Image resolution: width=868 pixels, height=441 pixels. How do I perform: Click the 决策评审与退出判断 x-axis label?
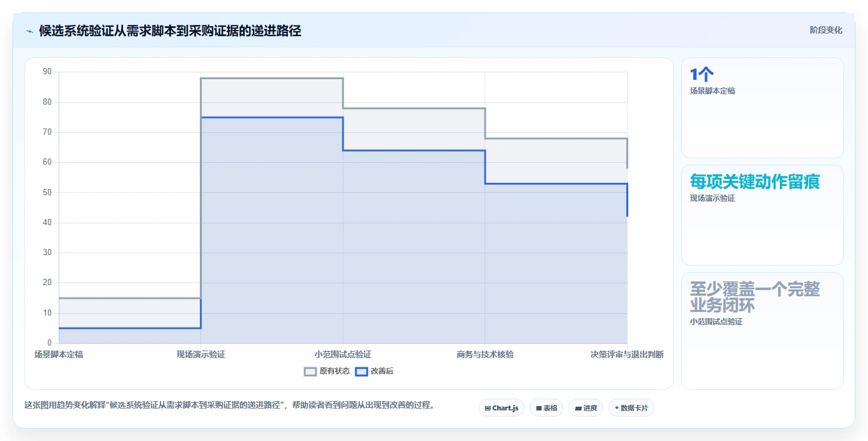(627, 354)
